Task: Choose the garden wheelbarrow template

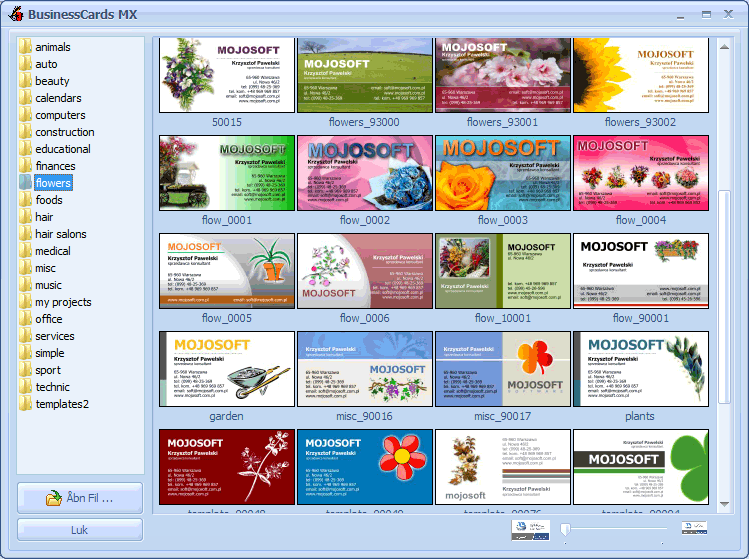Action: coord(227,369)
